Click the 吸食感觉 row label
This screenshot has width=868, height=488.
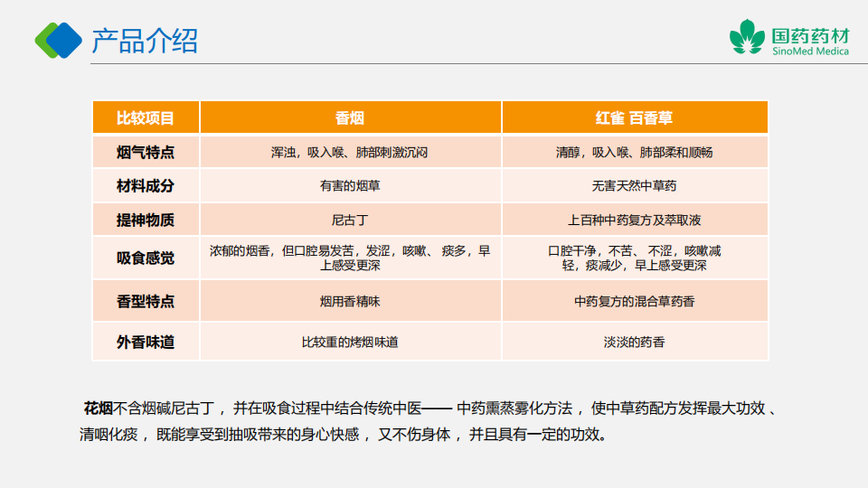[x=146, y=258]
